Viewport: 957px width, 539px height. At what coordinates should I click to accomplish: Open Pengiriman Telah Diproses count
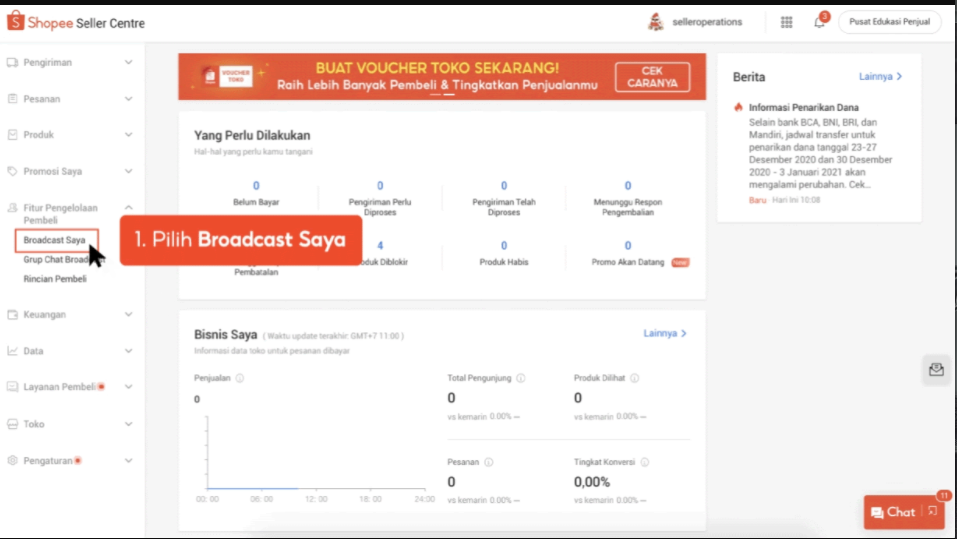504,186
